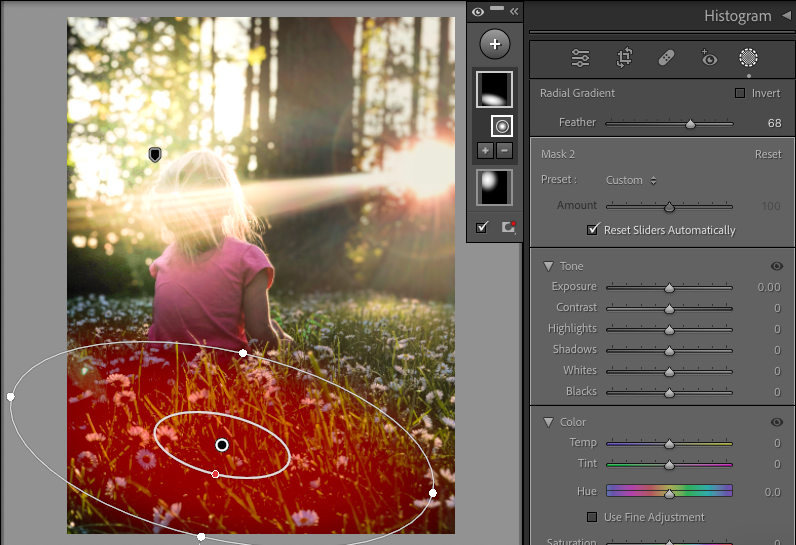Screen dimensions: 796x545
Task: Toggle Tone section visibility eye
Action: [x=776, y=266]
